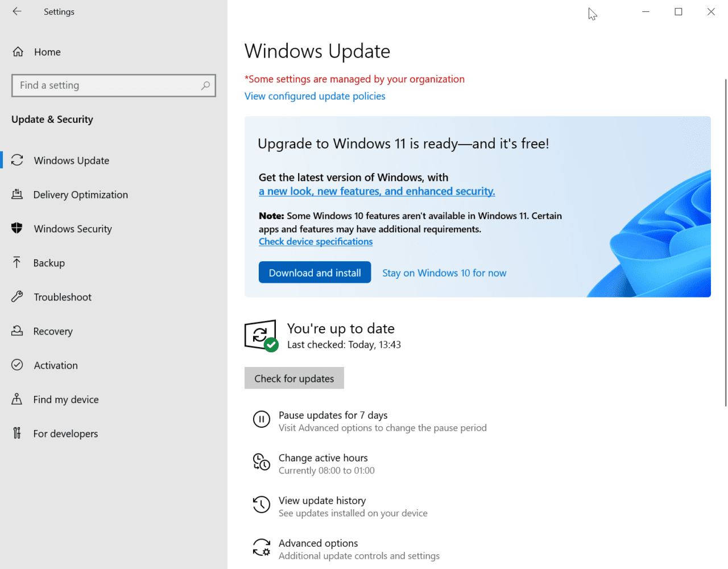This screenshot has width=728, height=569.
Task: Click the Windows Update sync arrows icon
Action: pos(17,160)
